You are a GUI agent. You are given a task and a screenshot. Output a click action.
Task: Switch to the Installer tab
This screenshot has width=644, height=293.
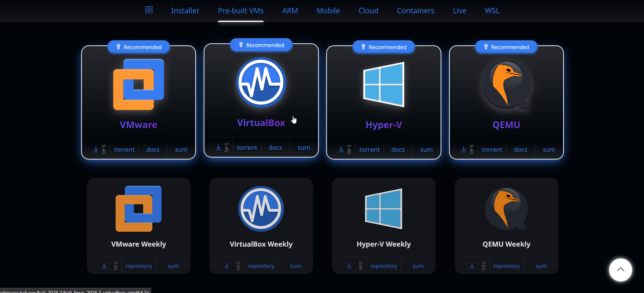pyautogui.click(x=185, y=11)
